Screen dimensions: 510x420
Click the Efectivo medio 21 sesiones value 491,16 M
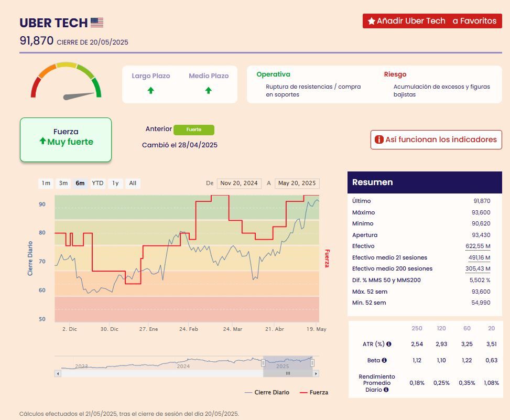coord(479,257)
